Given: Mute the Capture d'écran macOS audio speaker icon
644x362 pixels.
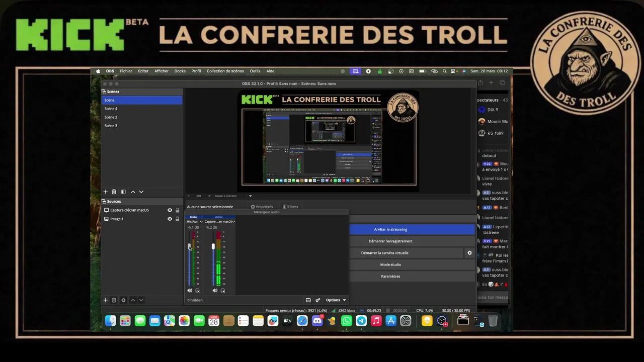Looking at the screenshot, I should click(x=215, y=291).
